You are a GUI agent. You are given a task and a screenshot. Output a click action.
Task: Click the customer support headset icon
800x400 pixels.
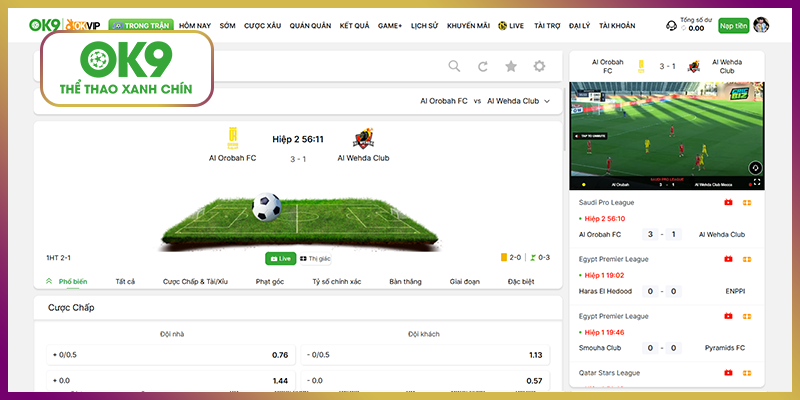pyautogui.click(x=672, y=25)
